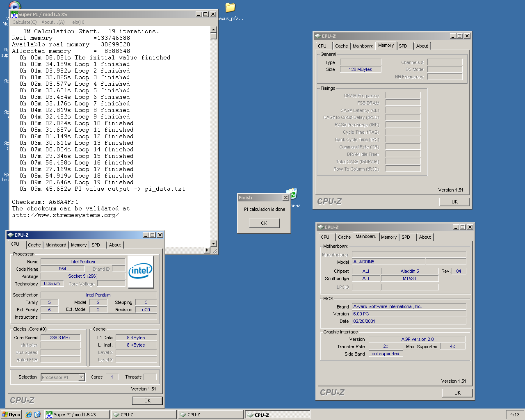Open Calculate(C) menu in Super PI

tap(24, 22)
